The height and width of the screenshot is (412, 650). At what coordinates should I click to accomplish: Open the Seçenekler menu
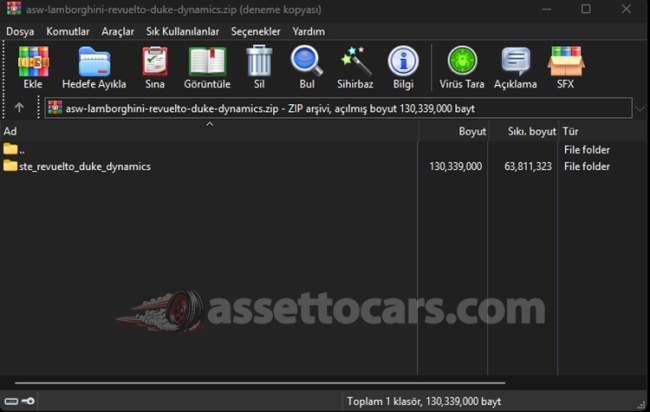point(256,31)
